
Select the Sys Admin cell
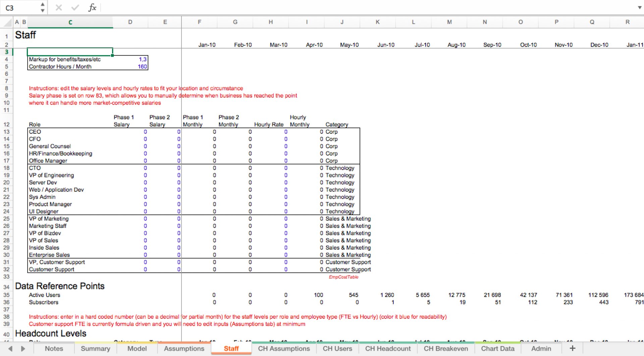click(x=70, y=197)
